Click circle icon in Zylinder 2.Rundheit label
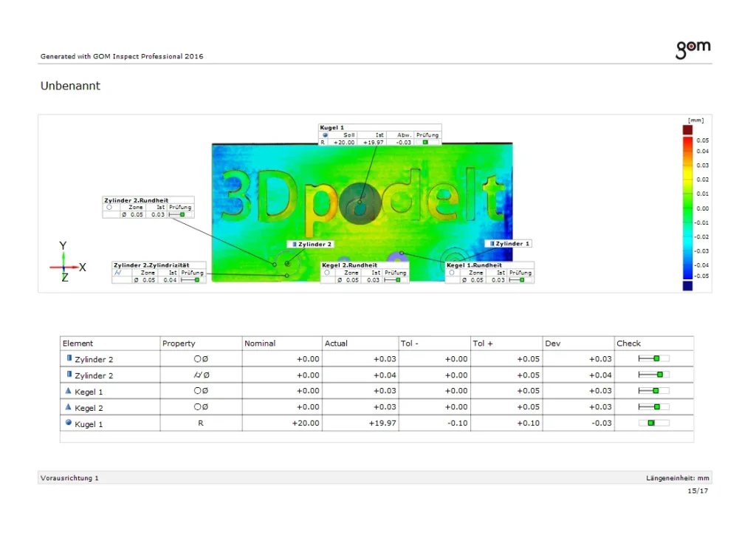756x535 pixels. 109,208
